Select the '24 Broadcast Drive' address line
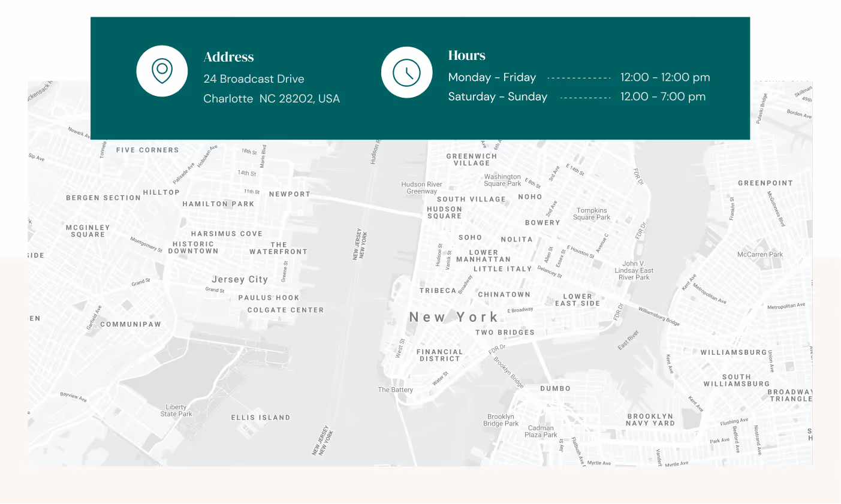Viewport: 841px width, 504px height. (254, 79)
